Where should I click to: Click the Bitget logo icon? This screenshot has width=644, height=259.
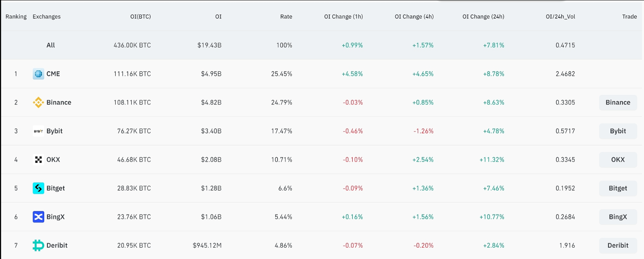[x=38, y=188]
